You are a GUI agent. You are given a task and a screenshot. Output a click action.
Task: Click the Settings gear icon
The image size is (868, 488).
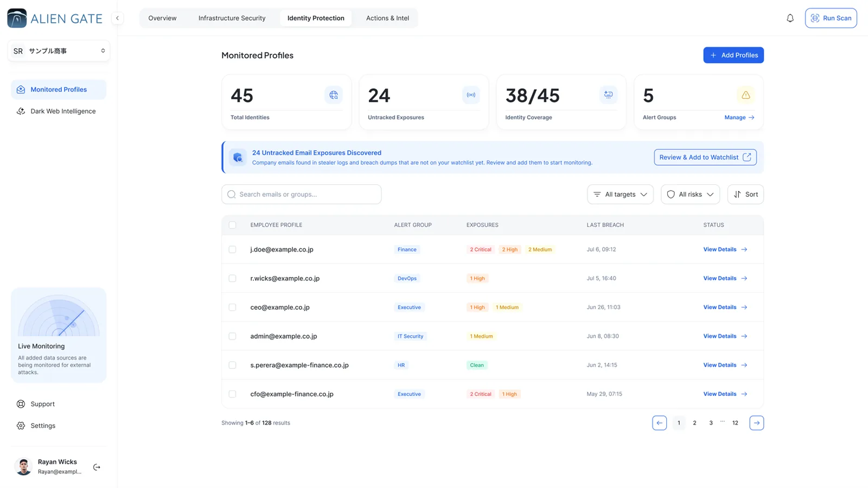[21, 426]
